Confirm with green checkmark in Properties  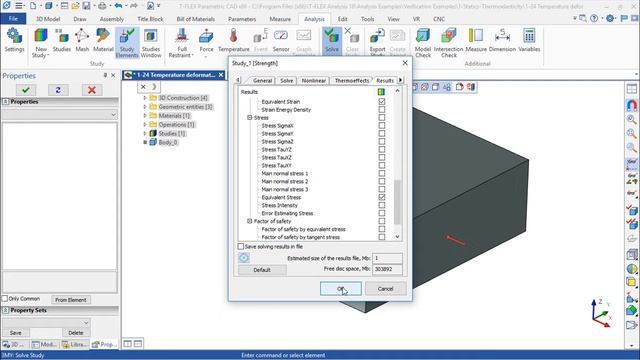26,90
